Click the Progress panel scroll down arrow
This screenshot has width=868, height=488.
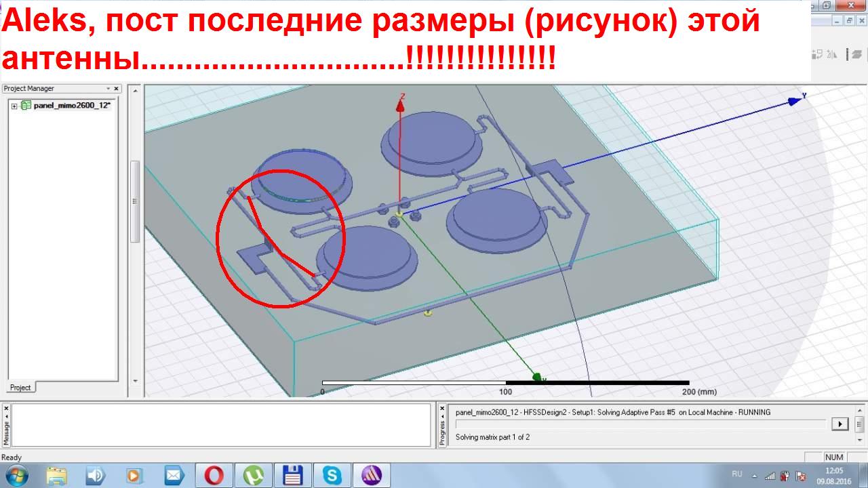[x=861, y=441]
